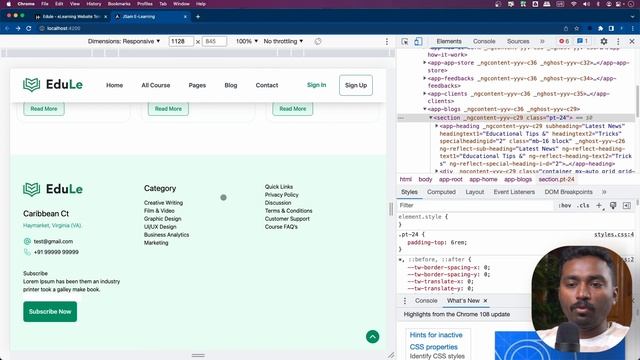Open a new browser tab
640x360 pixels.
[198, 17]
